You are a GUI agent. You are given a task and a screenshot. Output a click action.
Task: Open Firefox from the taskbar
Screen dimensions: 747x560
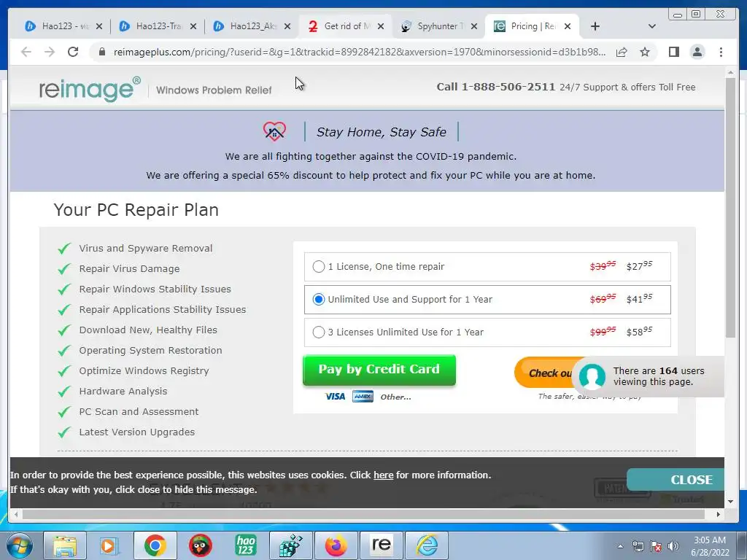(336, 545)
